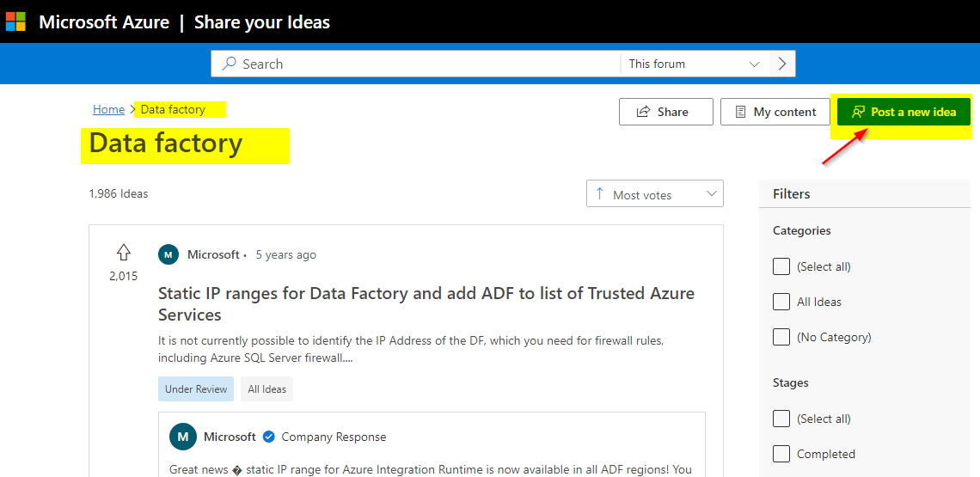Screen dimensions: 980x477
Task: Submit search with arrow button
Action: [x=782, y=64]
